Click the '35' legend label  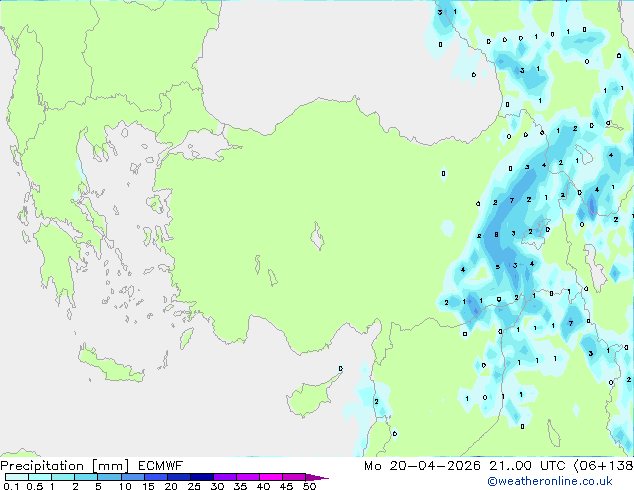(240, 486)
